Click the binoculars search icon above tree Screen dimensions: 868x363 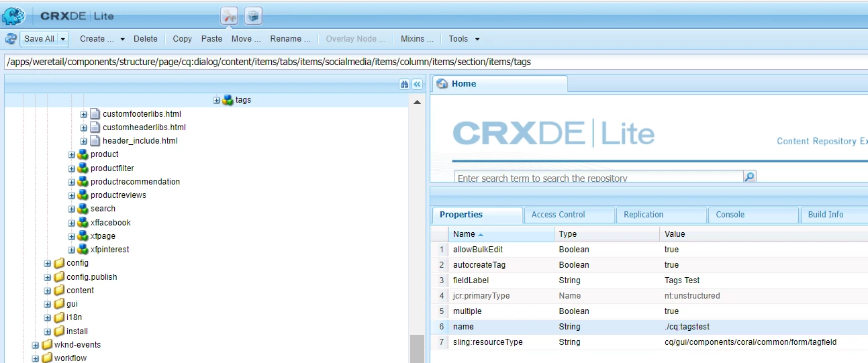404,84
